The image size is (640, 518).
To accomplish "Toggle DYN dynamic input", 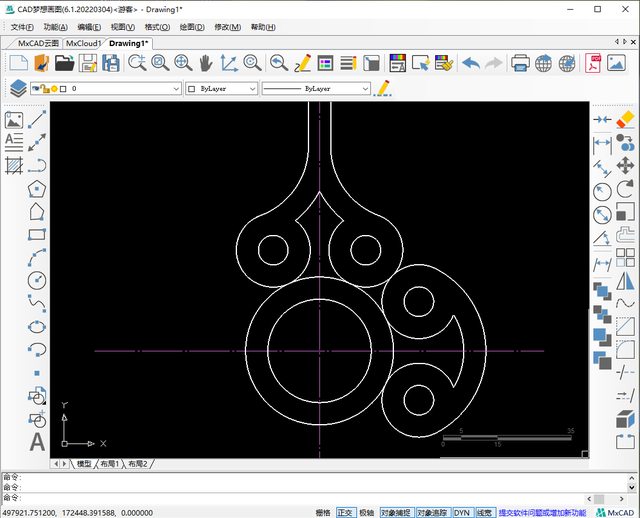I will pos(461,512).
